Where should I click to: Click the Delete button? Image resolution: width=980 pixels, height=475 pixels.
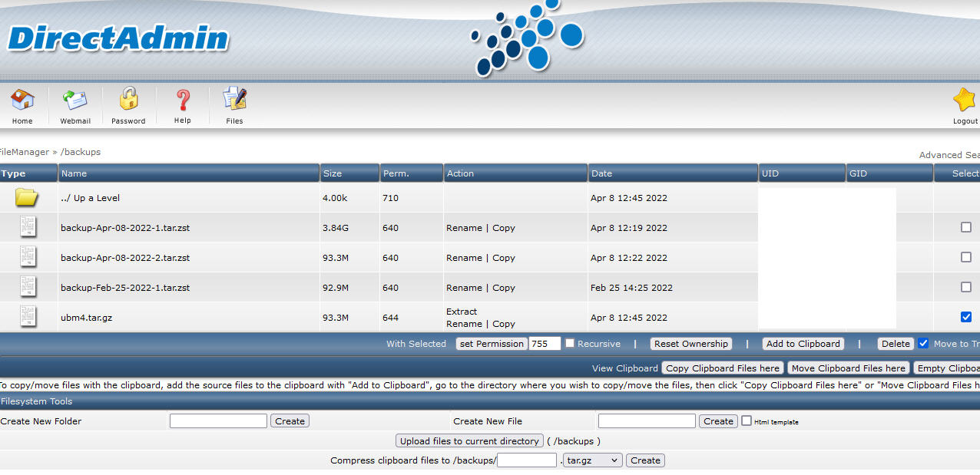896,344
